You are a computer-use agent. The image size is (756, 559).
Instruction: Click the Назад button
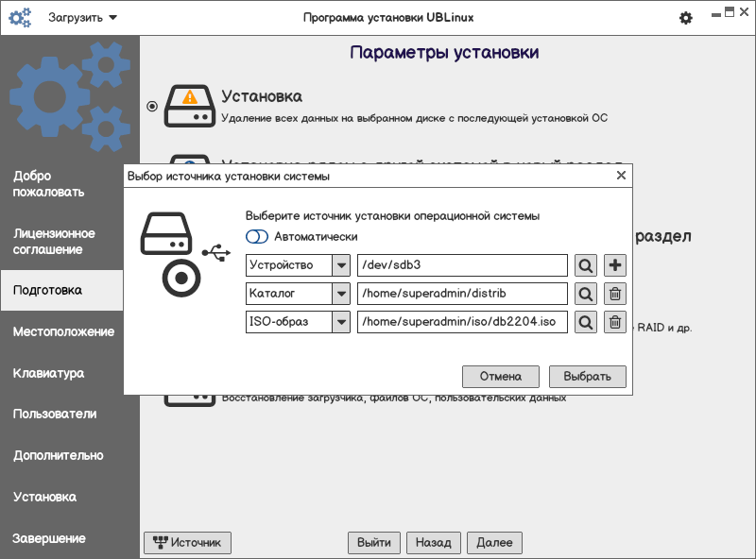click(x=434, y=543)
